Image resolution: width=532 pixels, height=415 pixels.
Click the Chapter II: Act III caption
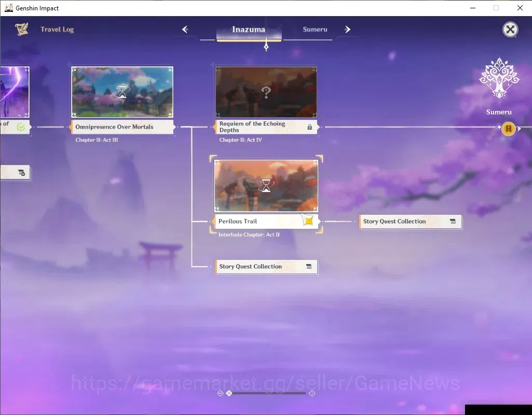[97, 140]
